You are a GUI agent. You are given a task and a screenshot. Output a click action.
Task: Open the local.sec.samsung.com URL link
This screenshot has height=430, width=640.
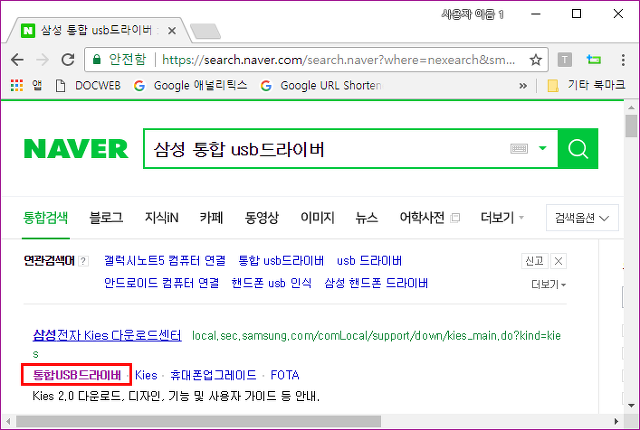(376, 336)
